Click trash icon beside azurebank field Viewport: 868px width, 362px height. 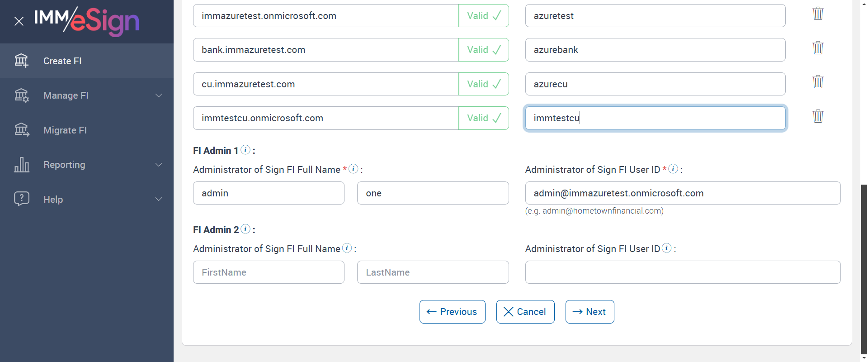pos(818,48)
